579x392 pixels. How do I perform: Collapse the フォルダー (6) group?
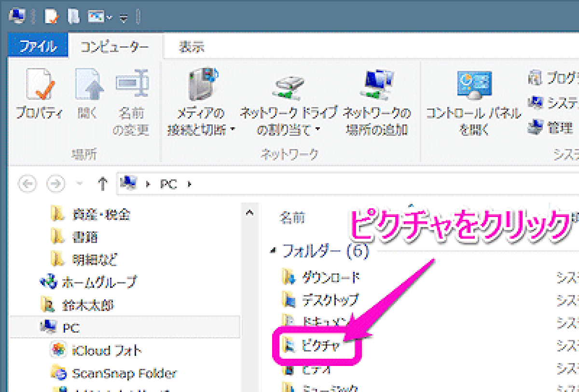tap(274, 251)
